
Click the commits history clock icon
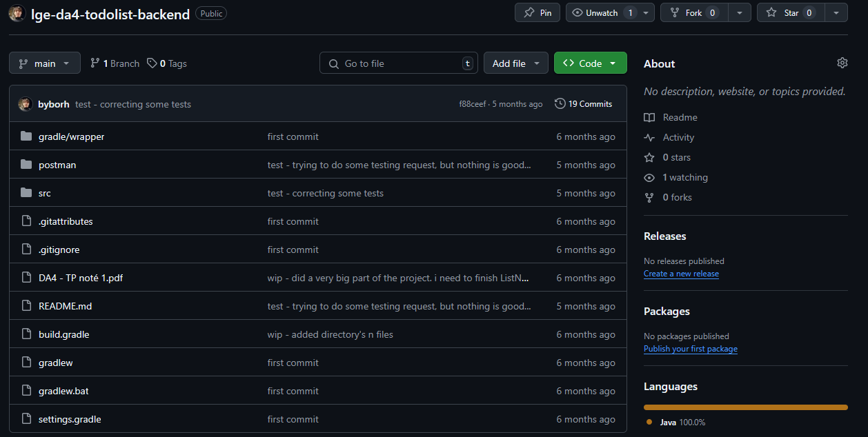coord(560,104)
